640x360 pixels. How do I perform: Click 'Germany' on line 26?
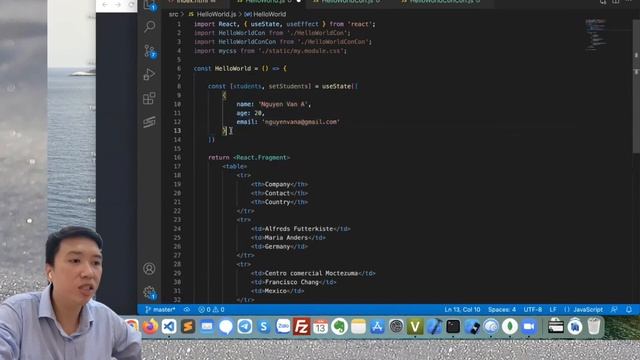(x=277, y=247)
